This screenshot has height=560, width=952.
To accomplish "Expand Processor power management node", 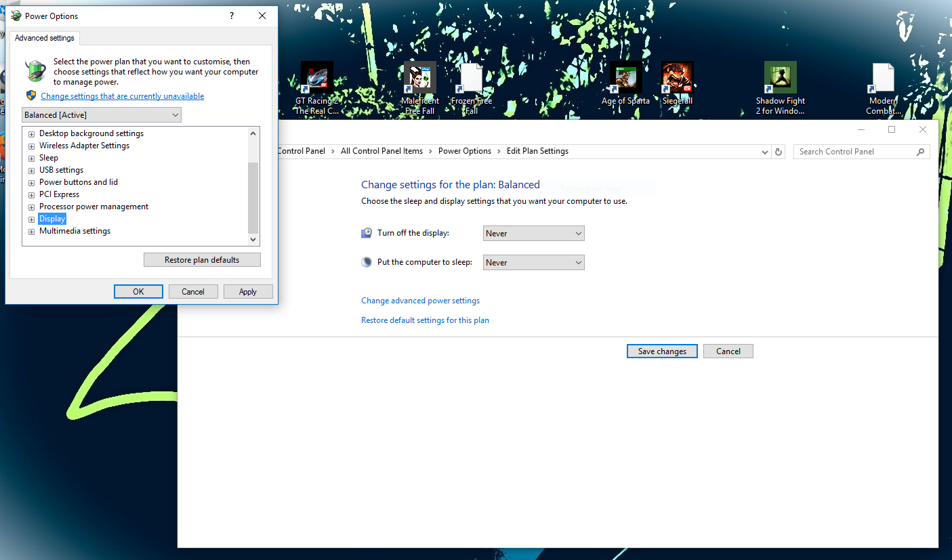I will coord(31,207).
